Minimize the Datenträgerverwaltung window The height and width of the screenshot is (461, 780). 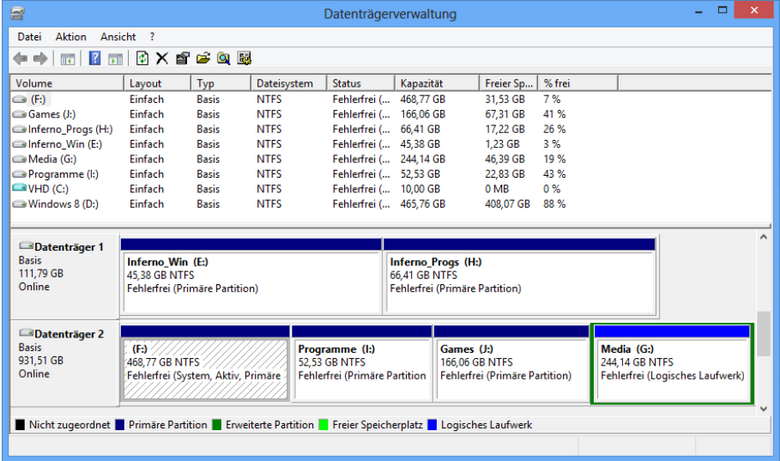[x=699, y=11]
